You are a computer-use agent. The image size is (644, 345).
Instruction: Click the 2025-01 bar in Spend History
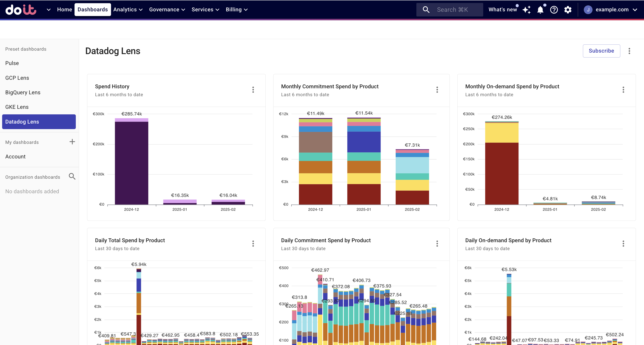coord(180,202)
